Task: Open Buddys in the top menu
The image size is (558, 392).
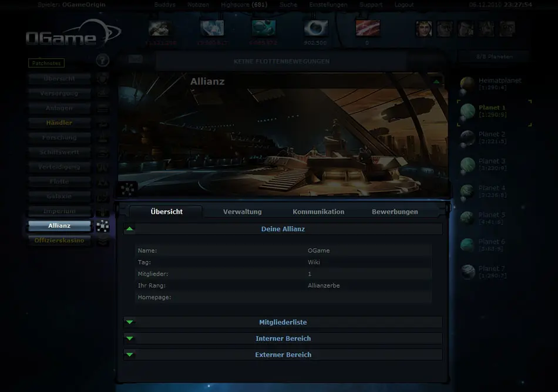Action: click(165, 5)
